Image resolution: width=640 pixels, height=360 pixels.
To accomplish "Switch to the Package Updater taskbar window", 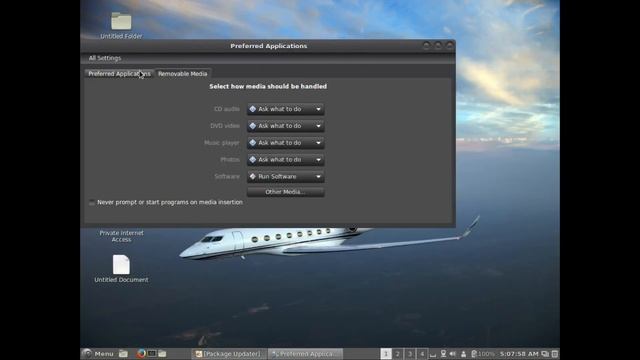I will tap(228, 354).
